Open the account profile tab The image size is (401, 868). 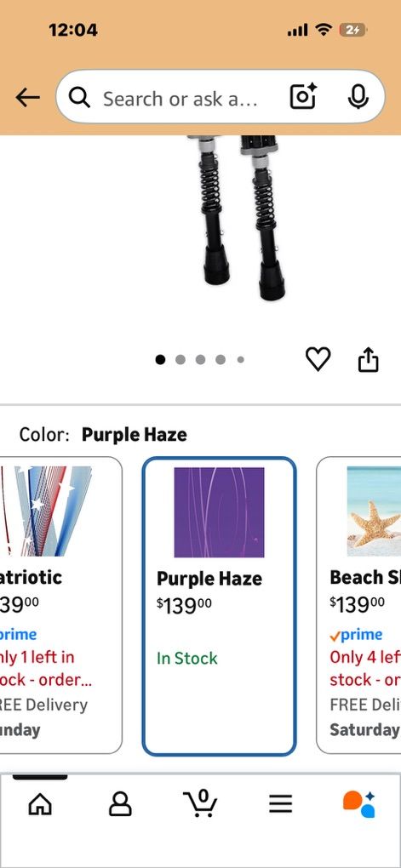pyautogui.click(x=120, y=804)
